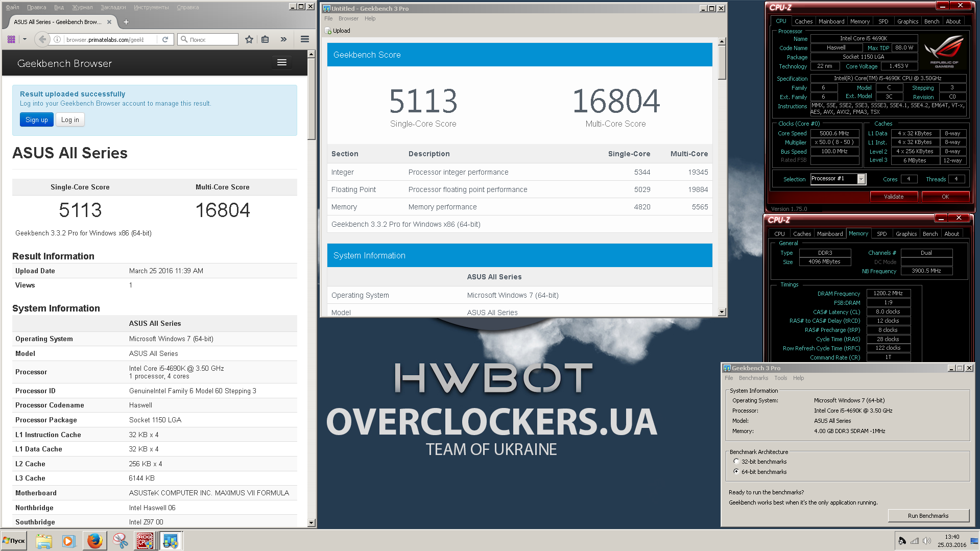Click scroll down arrow in Geekbench results window
The image size is (980, 551).
[x=722, y=312]
